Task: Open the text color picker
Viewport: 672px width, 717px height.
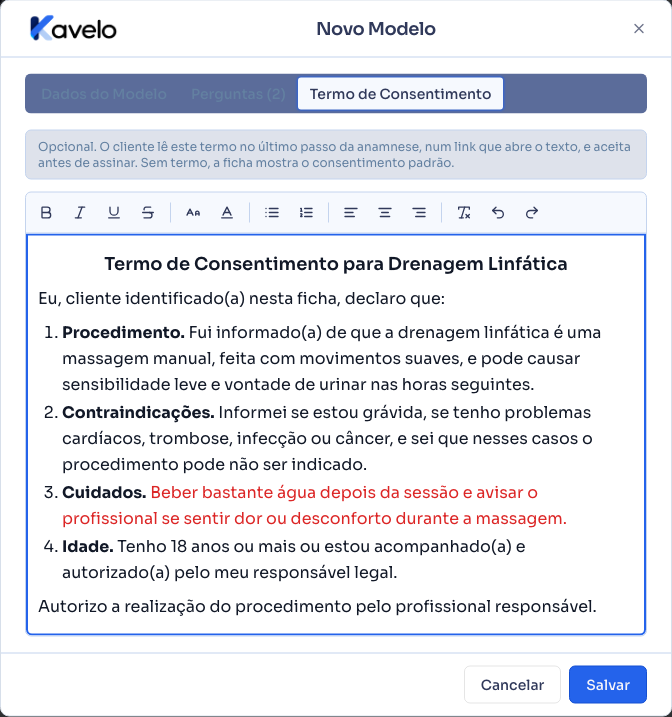Action: tap(227, 213)
